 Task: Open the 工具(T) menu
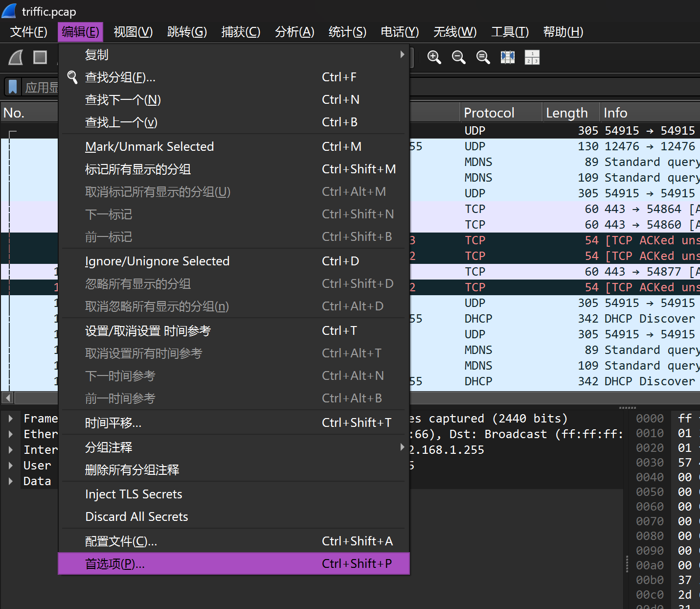coord(510,32)
